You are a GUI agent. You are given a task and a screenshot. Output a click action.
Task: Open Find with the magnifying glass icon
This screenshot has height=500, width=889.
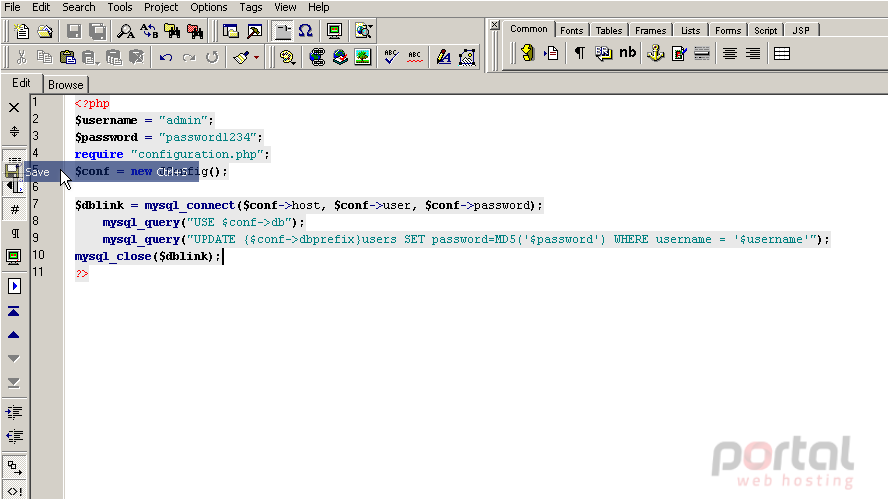click(125, 31)
